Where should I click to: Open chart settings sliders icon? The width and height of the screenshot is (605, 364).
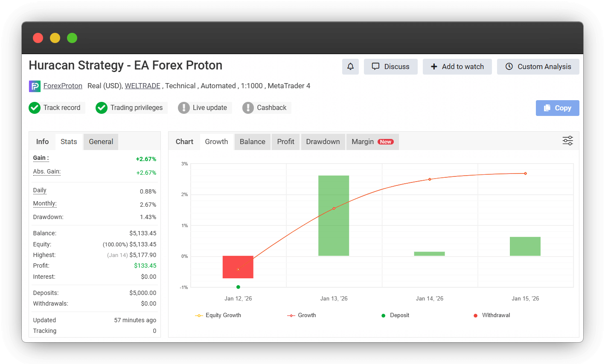pos(567,141)
